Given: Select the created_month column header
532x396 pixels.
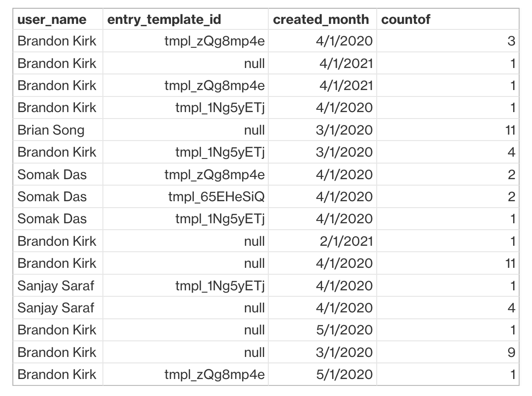Looking at the screenshot, I should tap(323, 19).
